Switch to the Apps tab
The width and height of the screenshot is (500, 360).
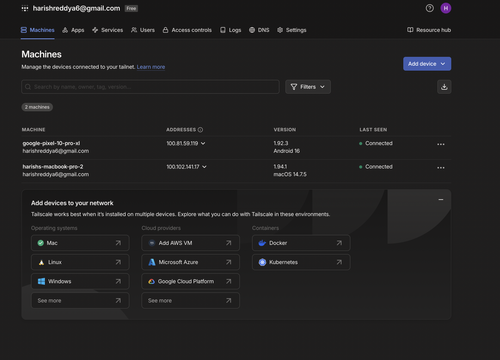tap(73, 30)
